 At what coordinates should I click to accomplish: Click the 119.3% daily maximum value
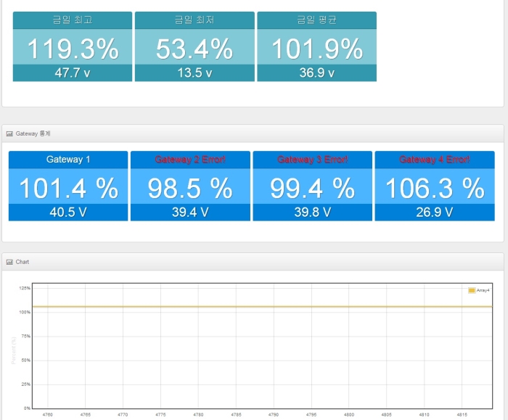coord(73,49)
